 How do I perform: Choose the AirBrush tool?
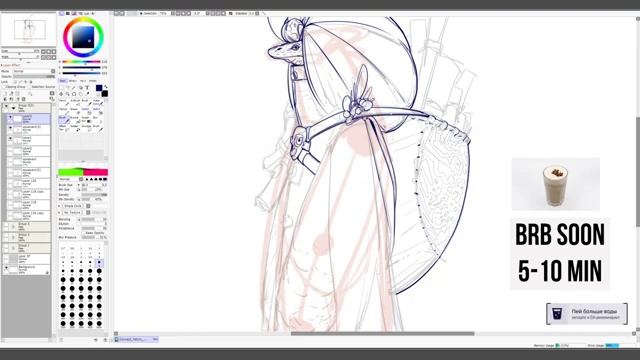coord(76,103)
